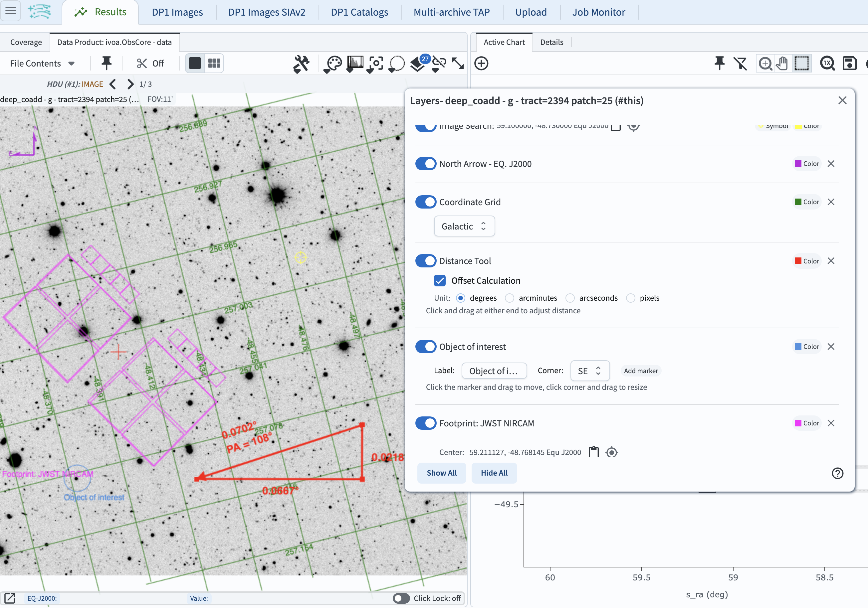The width and height of the screenshot is (868, 608).
Task: Copy footprint center coordinates to clipboard
Action: 593,452
